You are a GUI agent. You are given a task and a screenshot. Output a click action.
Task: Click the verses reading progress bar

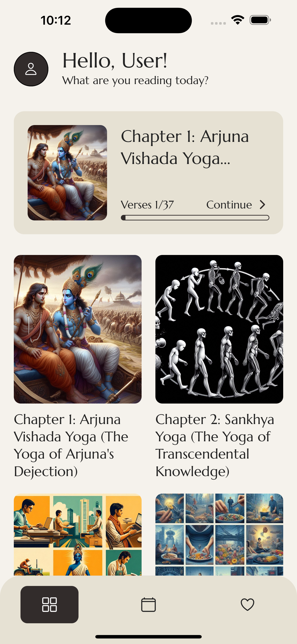[195, 217]
